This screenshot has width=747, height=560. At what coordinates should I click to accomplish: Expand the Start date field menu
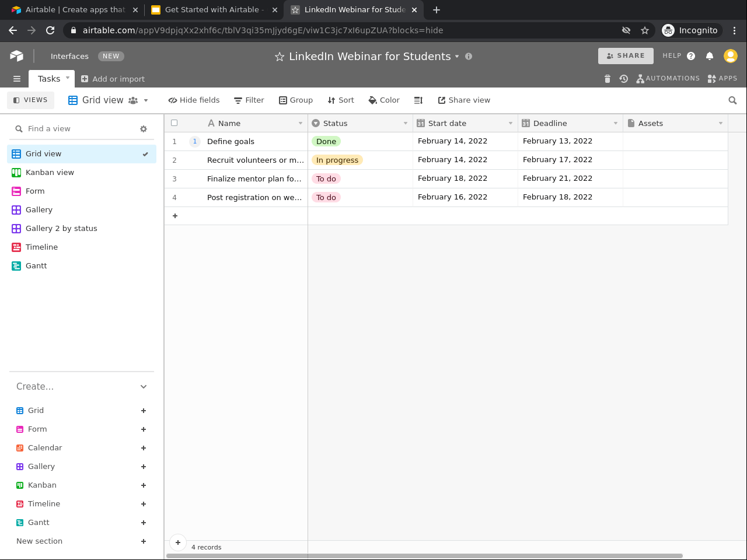pos(511,124)
